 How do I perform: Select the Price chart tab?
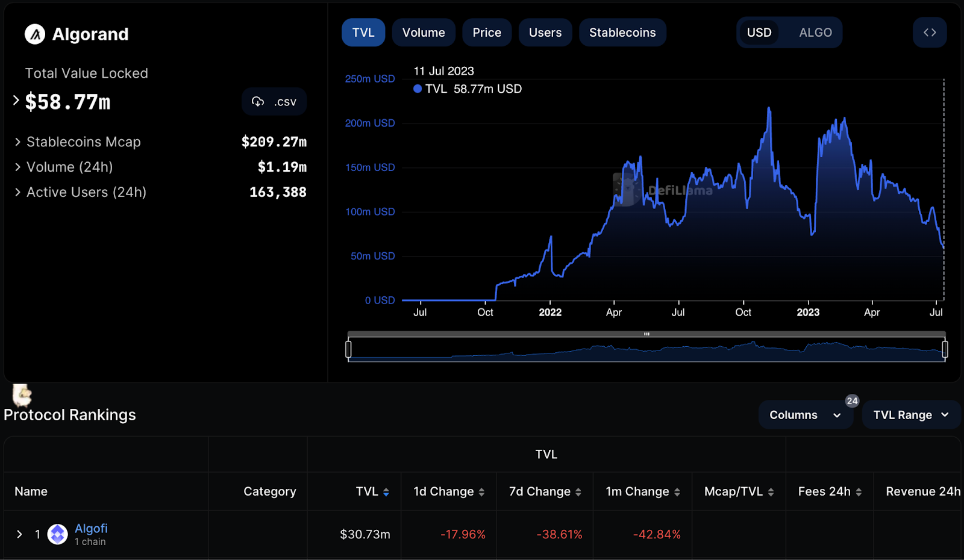click(x=487, y=33)
